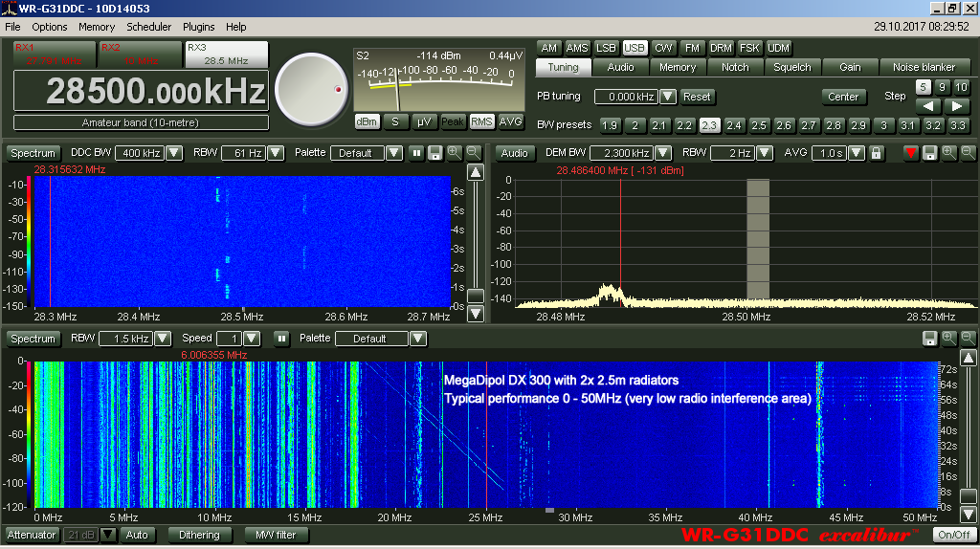This screenshot has width=980, height=549.
Task: Pause the DDC waterfall spectrum
Action: (416, 153)
